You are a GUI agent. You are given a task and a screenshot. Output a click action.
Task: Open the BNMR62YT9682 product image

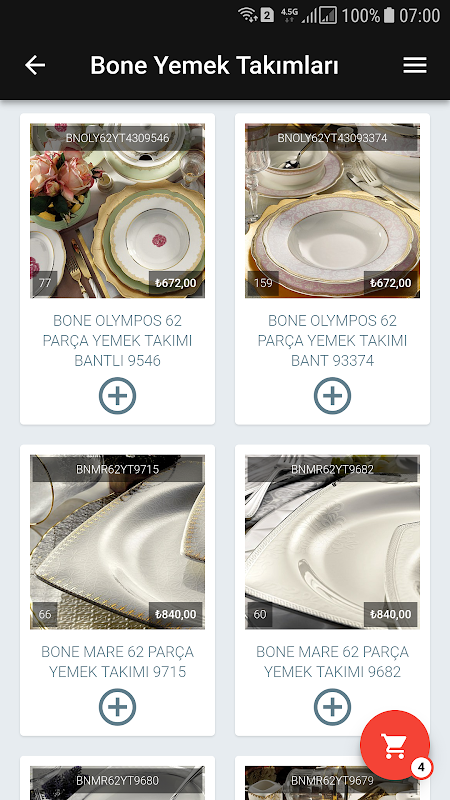[x=332, y=542]
